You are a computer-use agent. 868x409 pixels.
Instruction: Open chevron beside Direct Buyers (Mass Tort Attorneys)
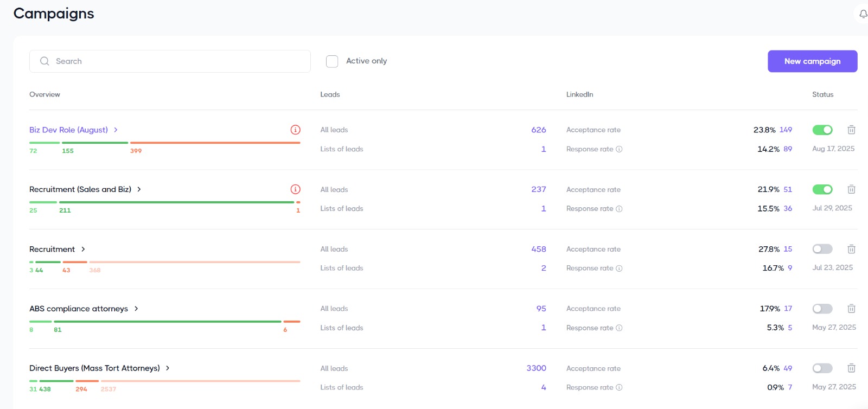coord(168,368)
